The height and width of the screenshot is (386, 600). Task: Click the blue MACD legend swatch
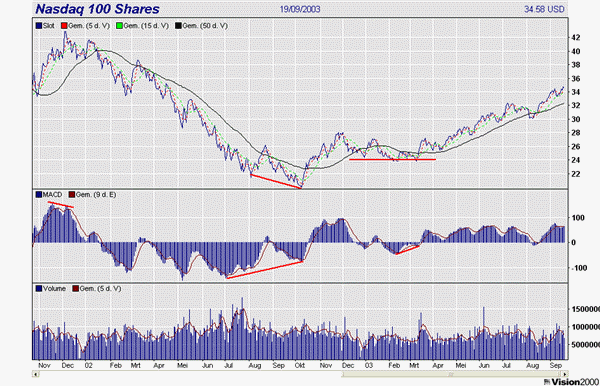point(39,195)
